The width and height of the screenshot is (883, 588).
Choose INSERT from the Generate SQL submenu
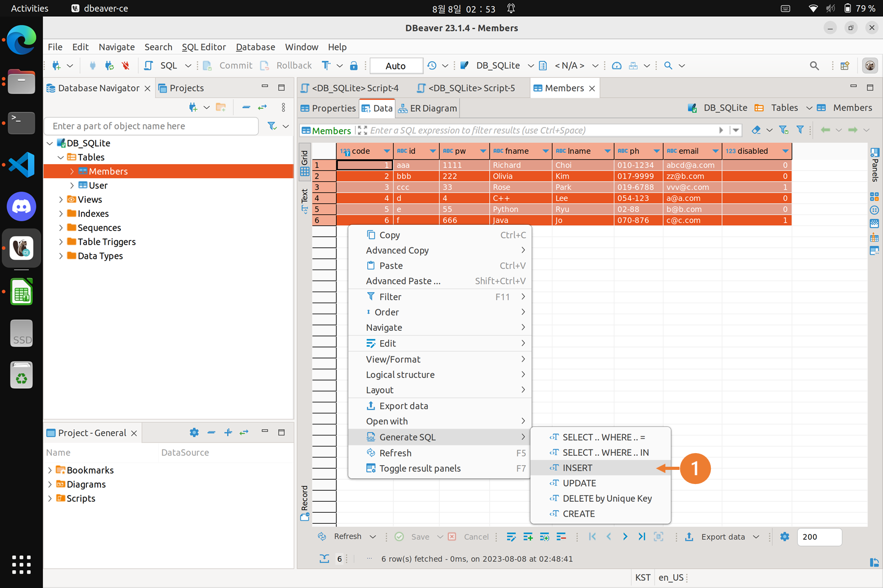600,468
